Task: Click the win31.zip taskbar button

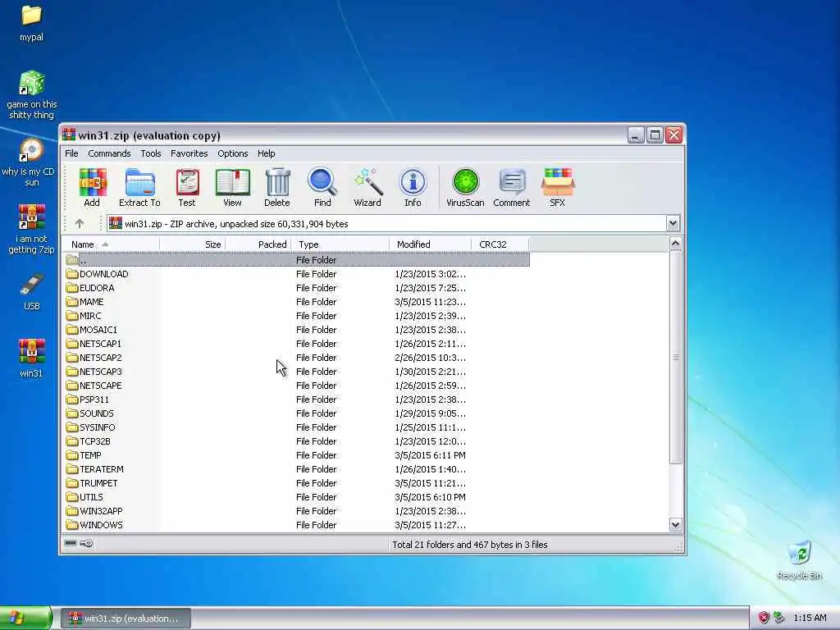Action: (126, 619)
